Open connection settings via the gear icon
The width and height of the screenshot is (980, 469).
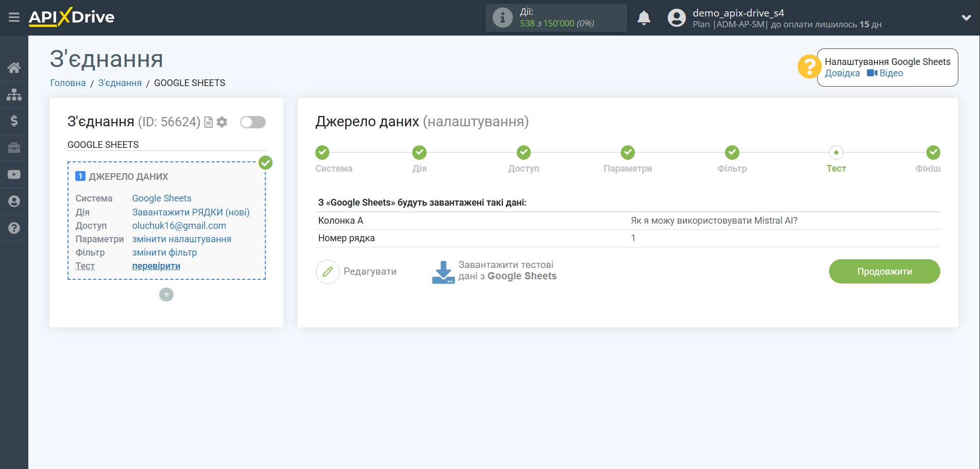[222, 122]
